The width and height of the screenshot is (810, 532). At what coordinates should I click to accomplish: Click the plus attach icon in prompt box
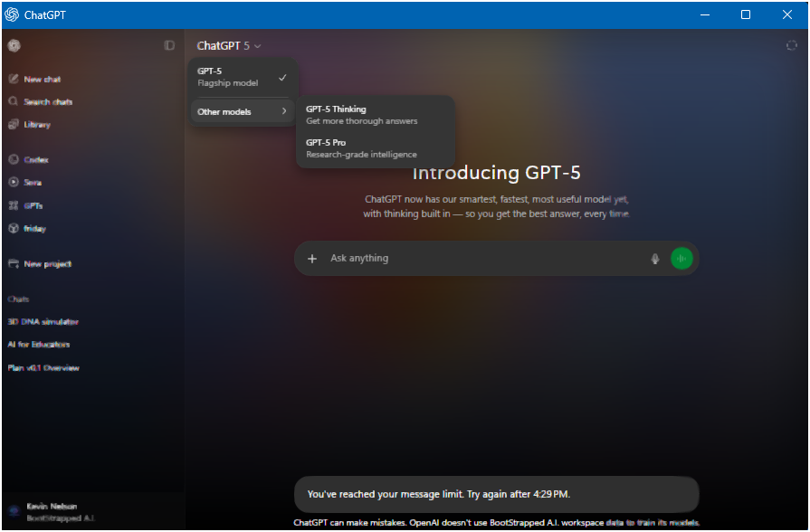[312, 258]
